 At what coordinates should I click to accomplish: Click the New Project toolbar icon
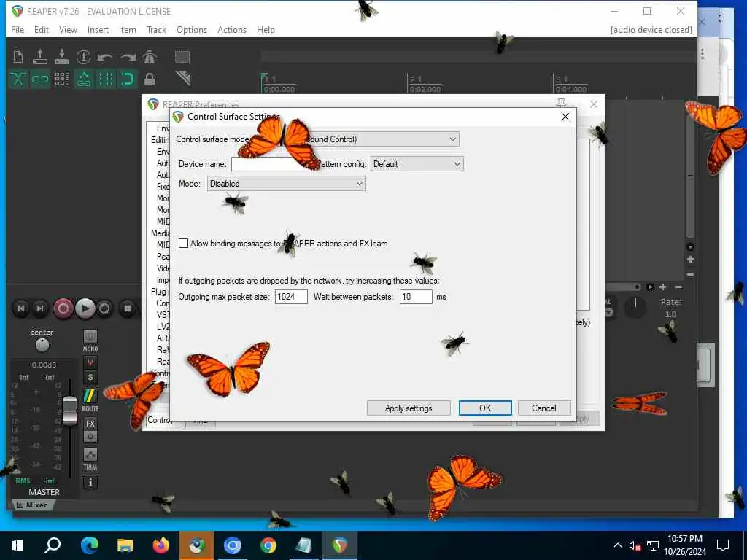click(x=18, y=57)
